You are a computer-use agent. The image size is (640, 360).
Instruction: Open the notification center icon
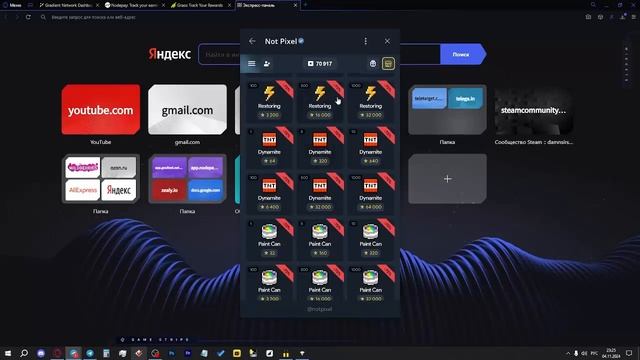click(629, 353)
